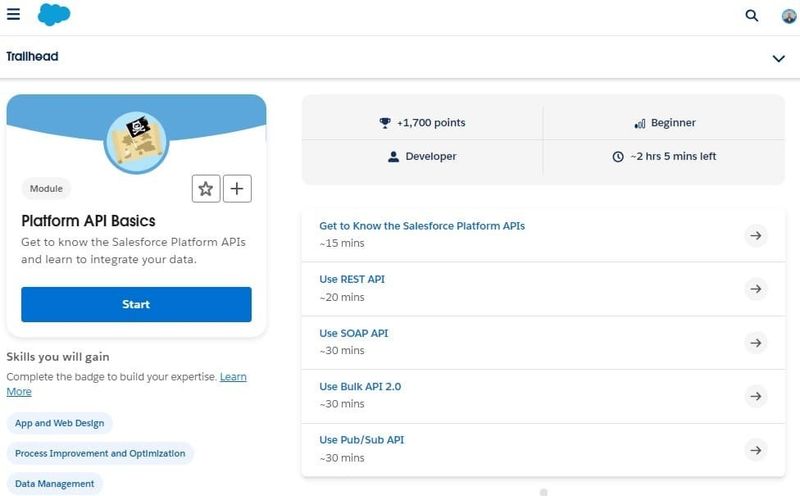The image size is (800, 496).
Task: Select the Process Improvement and Optimization skill
Action: 100,453
